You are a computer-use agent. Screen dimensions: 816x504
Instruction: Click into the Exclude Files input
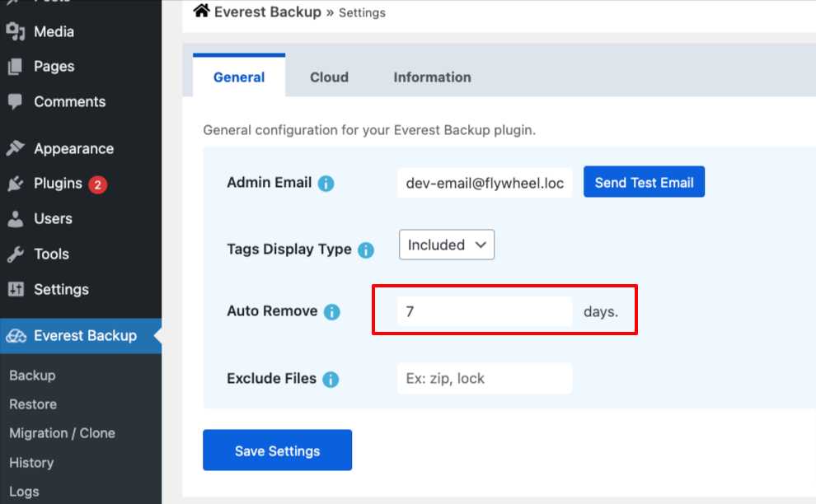[x=484, y=379]
